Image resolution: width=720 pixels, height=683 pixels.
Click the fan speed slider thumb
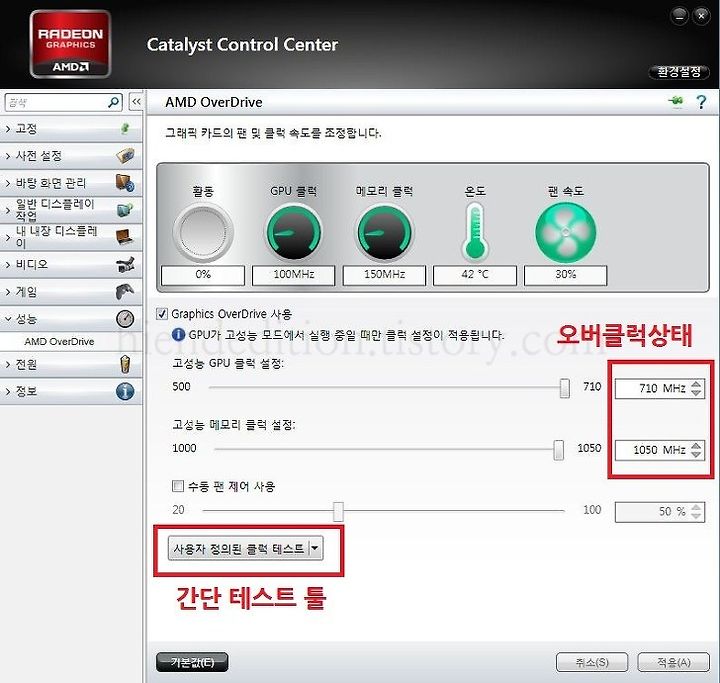click(338, 512)
